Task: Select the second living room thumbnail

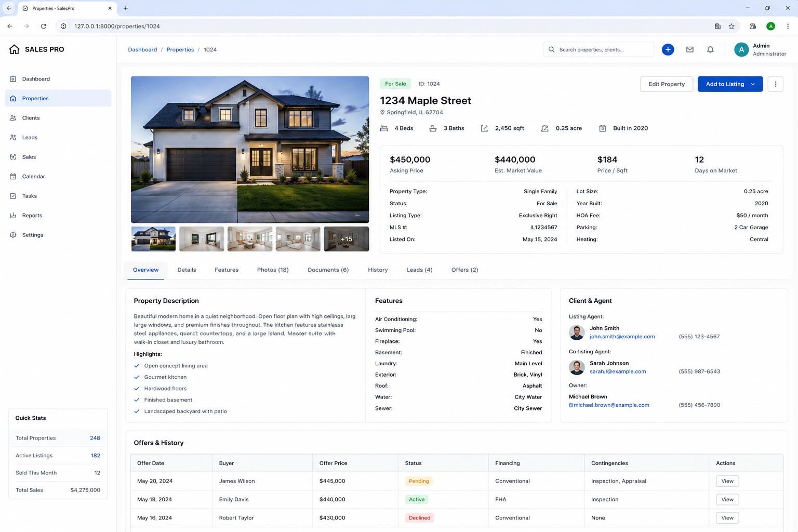Action: coord(202,239)
